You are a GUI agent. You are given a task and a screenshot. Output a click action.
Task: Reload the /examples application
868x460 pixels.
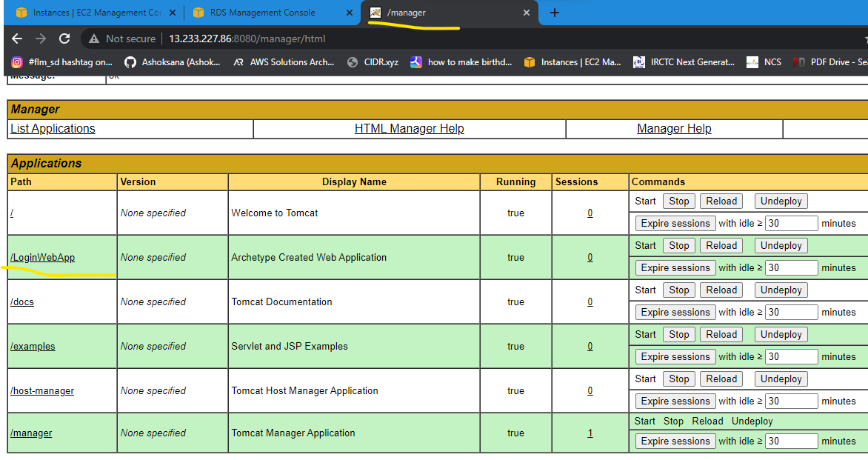tap(721, 334)
